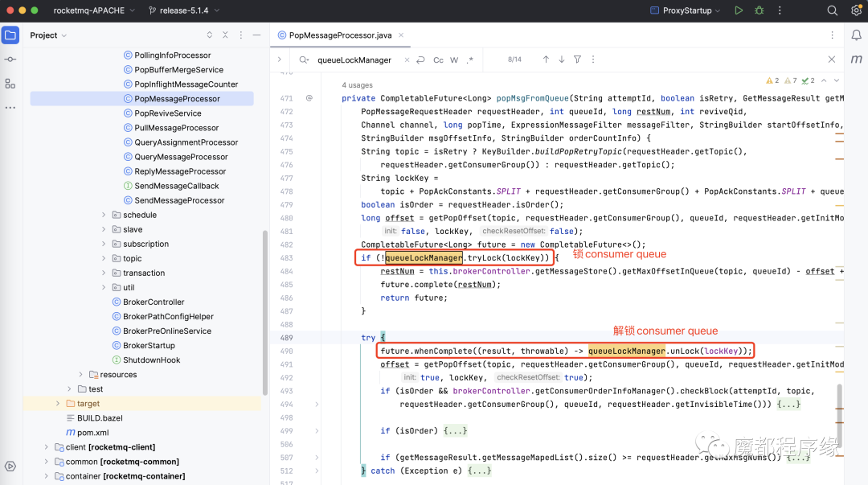Open Project view selector dropdown

[x=48, y=35]
